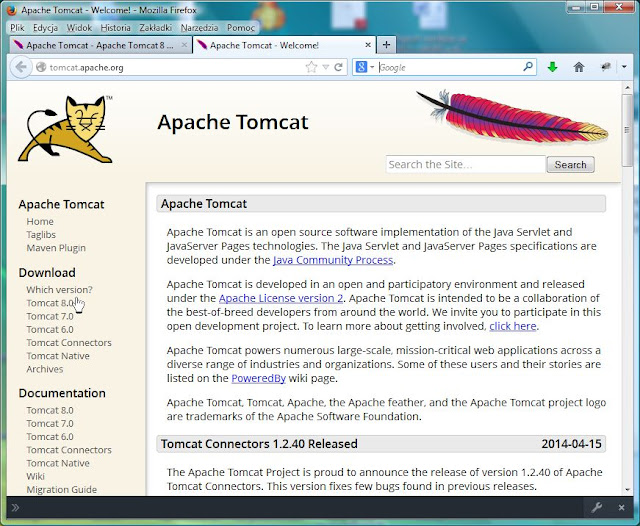This screenshot has width=640, height=526.
Task: Click Tomcat Connectors 1.2.40 Released heading
Action: tap(259, 444)
